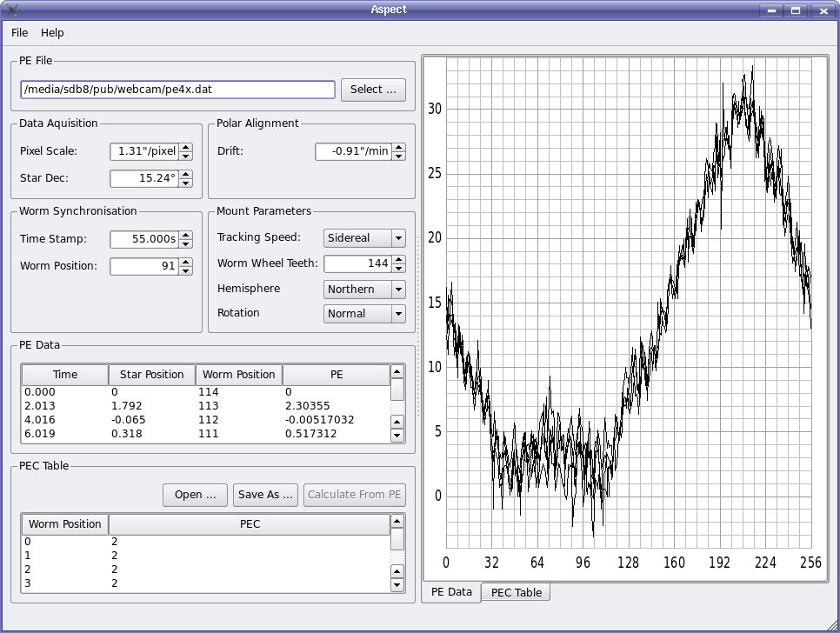Viewport: 840px width, 633px height.
Task: Open the Help menu
Action: pyautogui.click(x=52, y=33)
